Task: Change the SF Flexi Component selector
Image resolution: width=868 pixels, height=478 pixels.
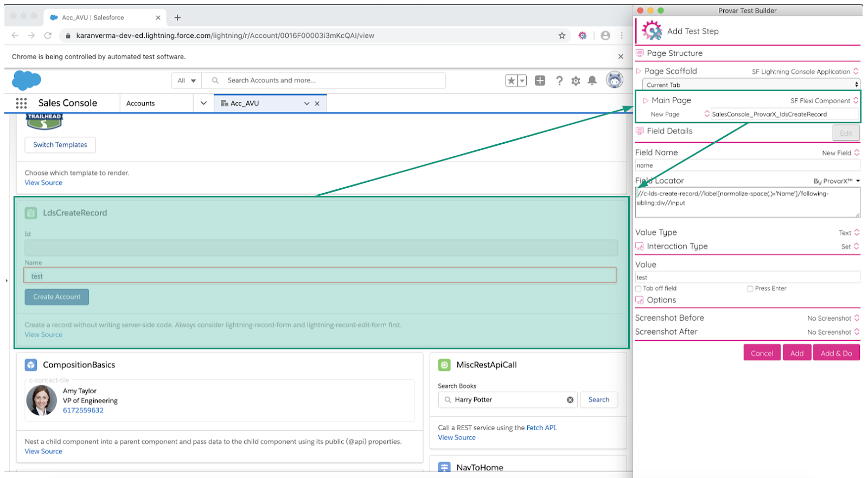Action: [825, 100]
